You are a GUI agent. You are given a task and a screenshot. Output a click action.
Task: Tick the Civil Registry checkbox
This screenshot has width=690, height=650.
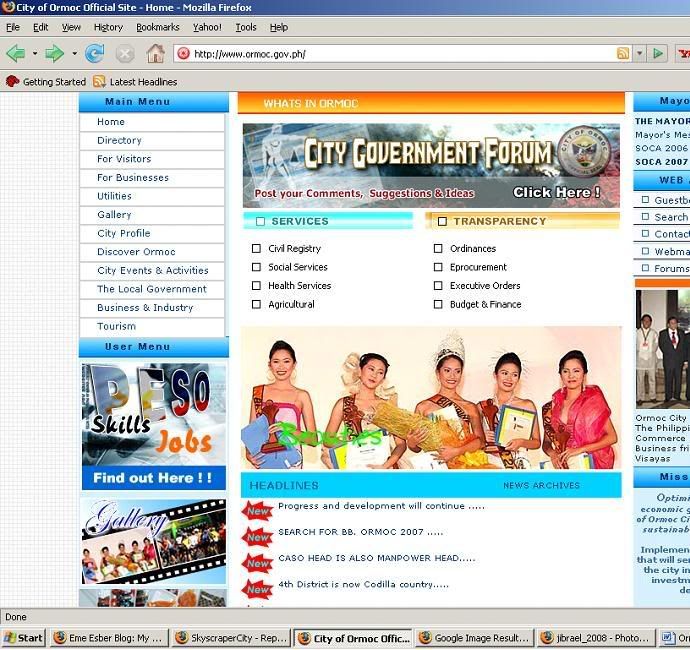(x=257, y=249)
